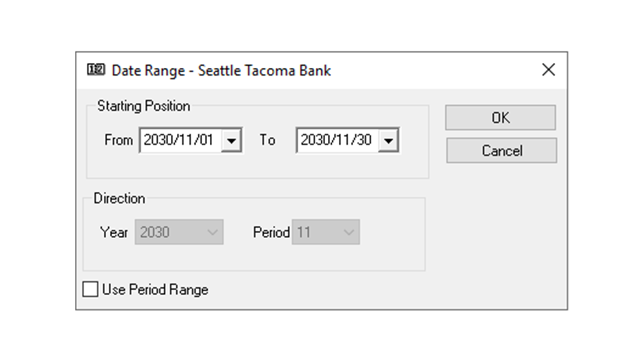Enable the Use Period Range checkbox
This screenshot has width=644, height=362.
pyautogui.click(x=90, y=290)
